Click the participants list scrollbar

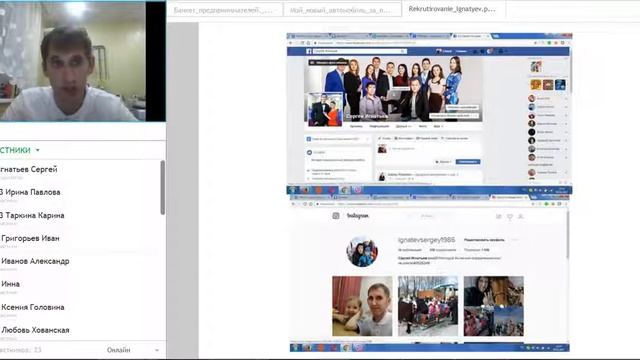coord(162,187)
